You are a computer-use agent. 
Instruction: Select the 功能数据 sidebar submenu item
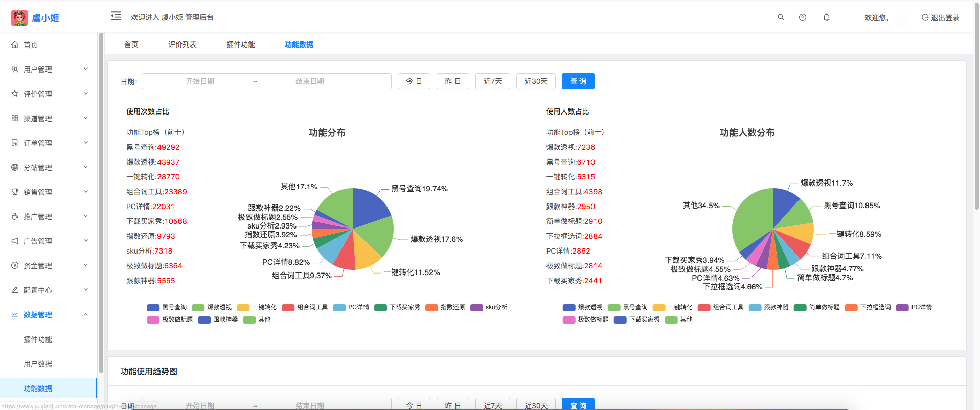pos(48,389)
